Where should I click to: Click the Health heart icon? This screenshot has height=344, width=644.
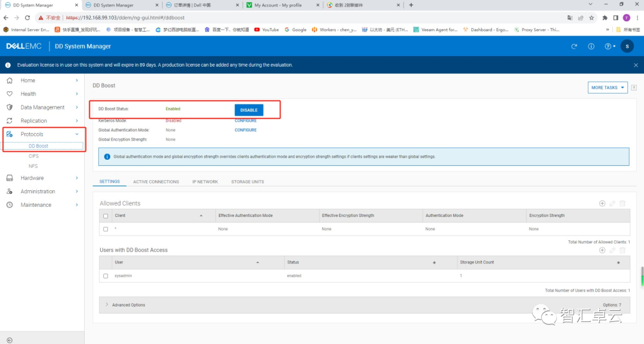click(10, 94)
